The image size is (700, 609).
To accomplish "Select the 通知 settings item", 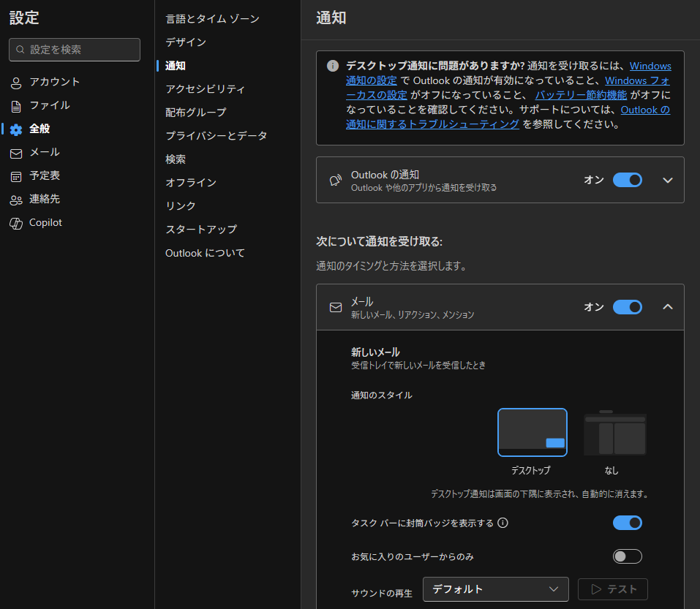I will [x=175, y=66].
